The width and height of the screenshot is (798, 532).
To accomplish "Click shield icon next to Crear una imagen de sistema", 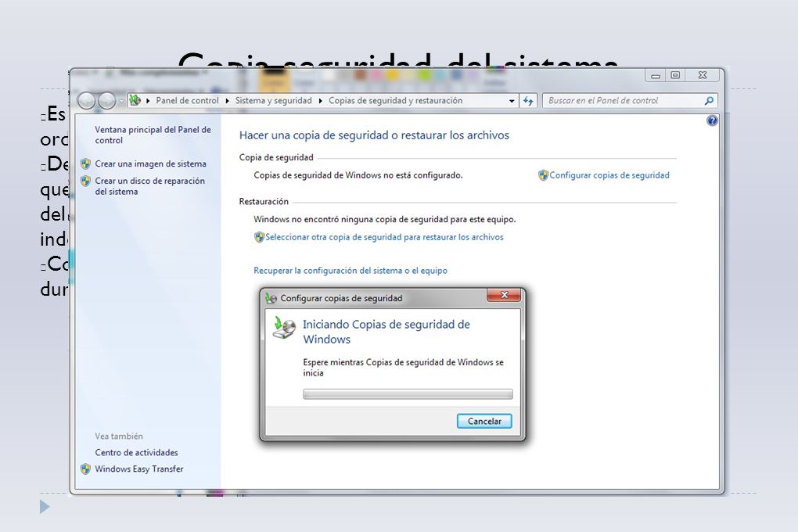I will (85, 164).
